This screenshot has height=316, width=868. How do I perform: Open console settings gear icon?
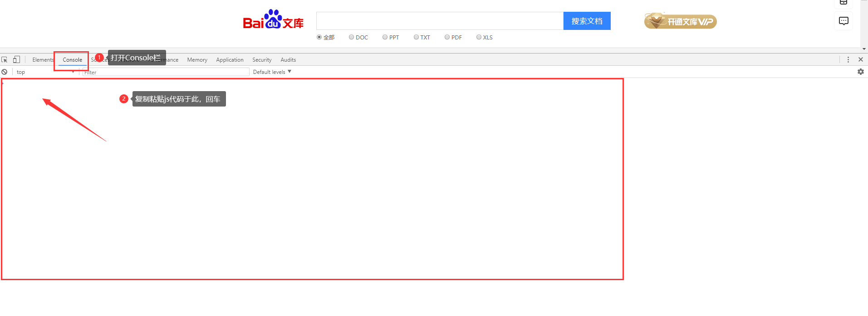tap(861, 72)
